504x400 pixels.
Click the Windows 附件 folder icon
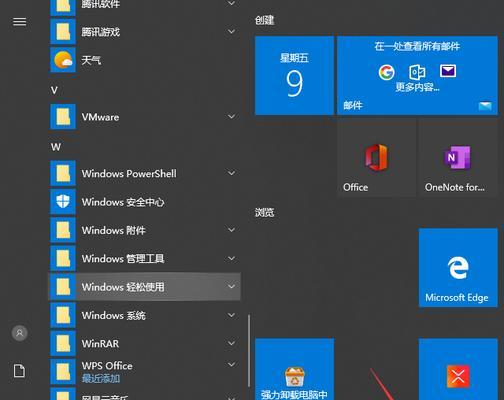tap(63, 230)
